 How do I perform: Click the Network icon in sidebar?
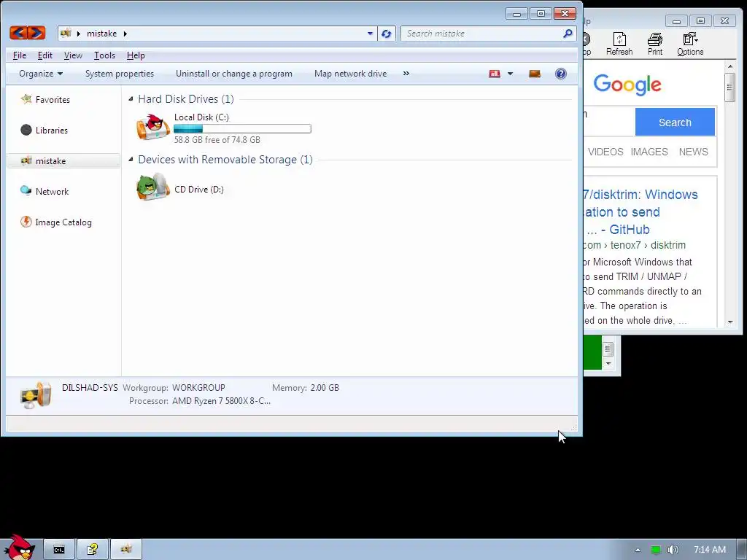(x=26, y=191)
